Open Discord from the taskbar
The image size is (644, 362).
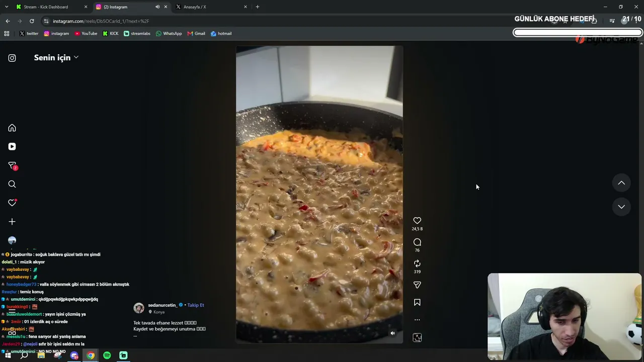(x=74, y=355)
